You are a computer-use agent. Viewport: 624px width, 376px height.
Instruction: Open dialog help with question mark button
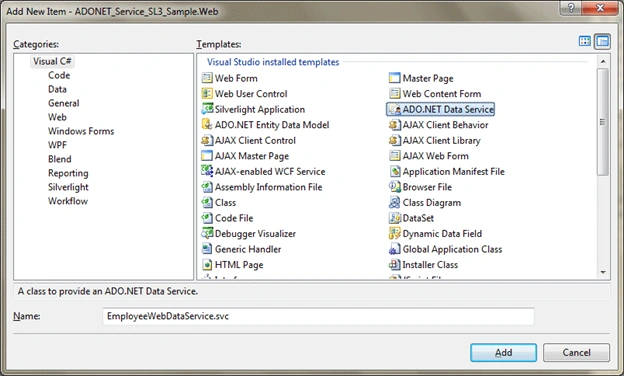[571, 8]
